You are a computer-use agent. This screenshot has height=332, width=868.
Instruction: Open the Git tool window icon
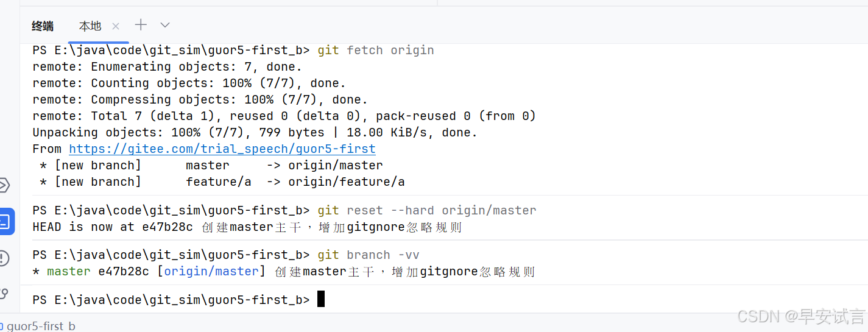click(4, 294)
